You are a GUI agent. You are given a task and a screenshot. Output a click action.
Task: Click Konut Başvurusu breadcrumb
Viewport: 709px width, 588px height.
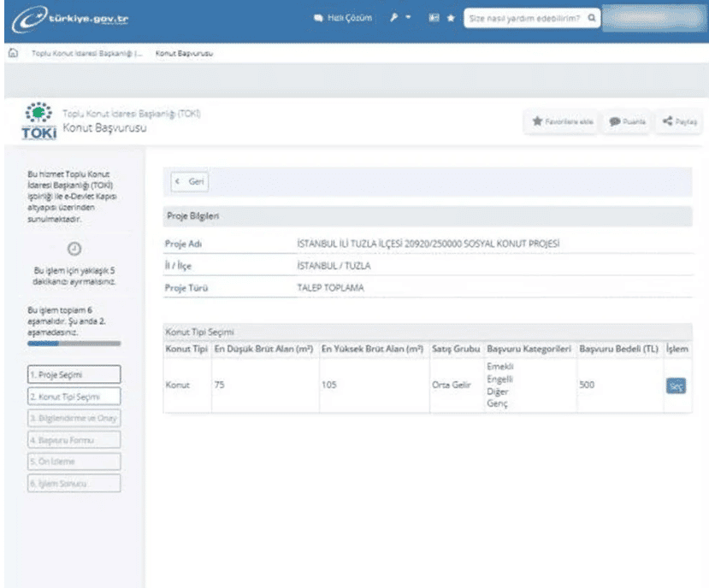tap(184, 53)
